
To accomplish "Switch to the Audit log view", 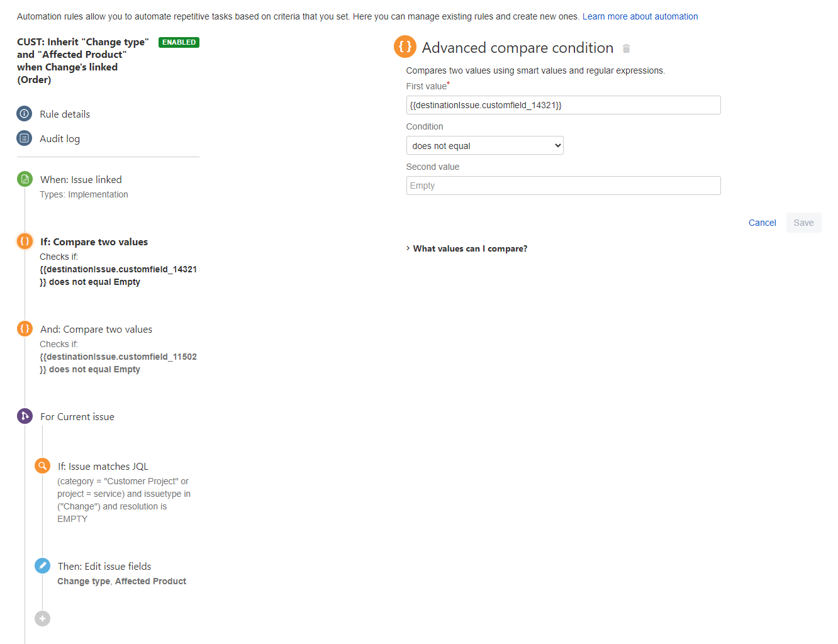I will (60, 138).
